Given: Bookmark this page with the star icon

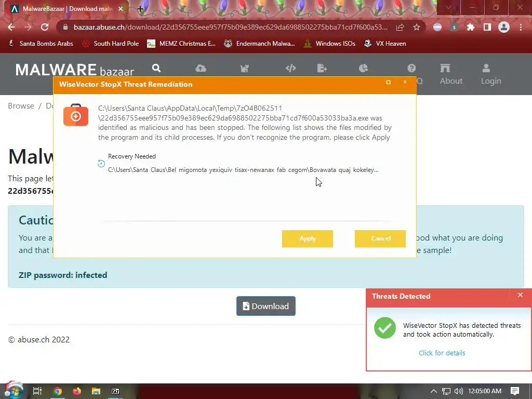Looking at the screenshot, I should point(417,27).
